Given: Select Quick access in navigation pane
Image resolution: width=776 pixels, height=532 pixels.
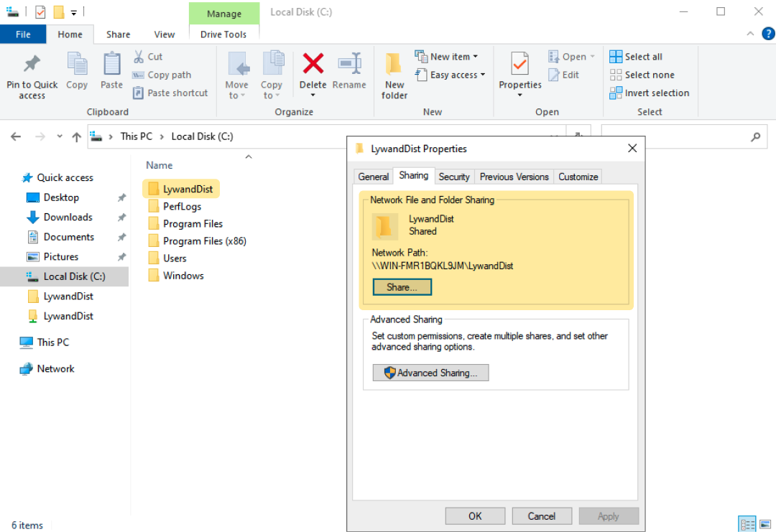Looking at the screenshot, I should (x=65, y=177).
